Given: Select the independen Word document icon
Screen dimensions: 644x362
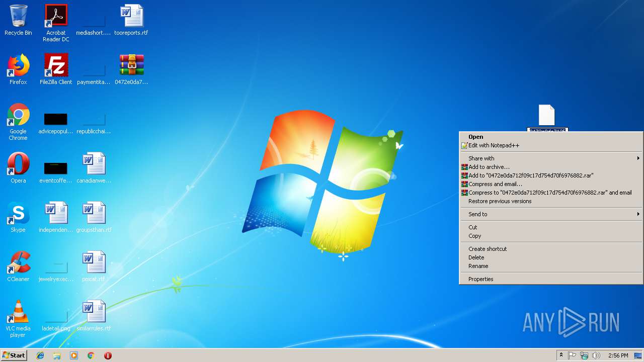Looking at the screenshot, I should [x=56, y=217].
